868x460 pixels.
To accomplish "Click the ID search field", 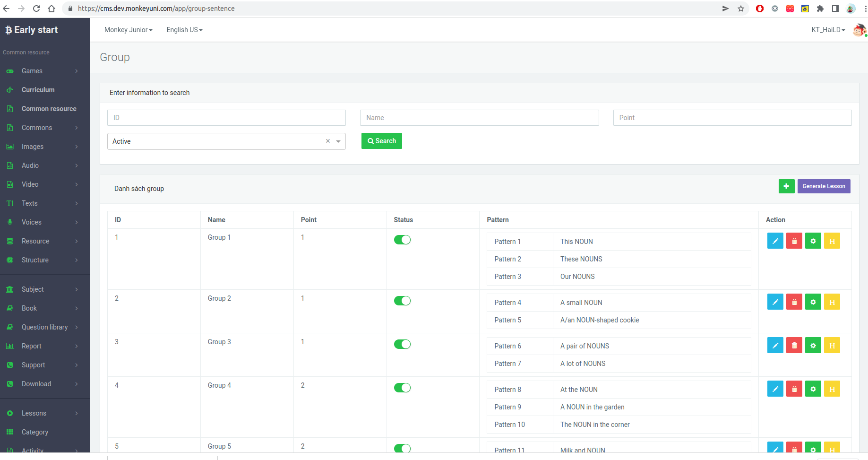I will [x=226, y=118].
